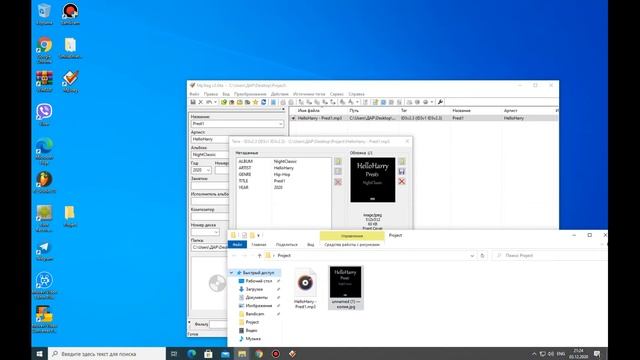Click the blue refresh icon in Mp3tag toolbar
640x360 pixels.
tap(264, 102)
